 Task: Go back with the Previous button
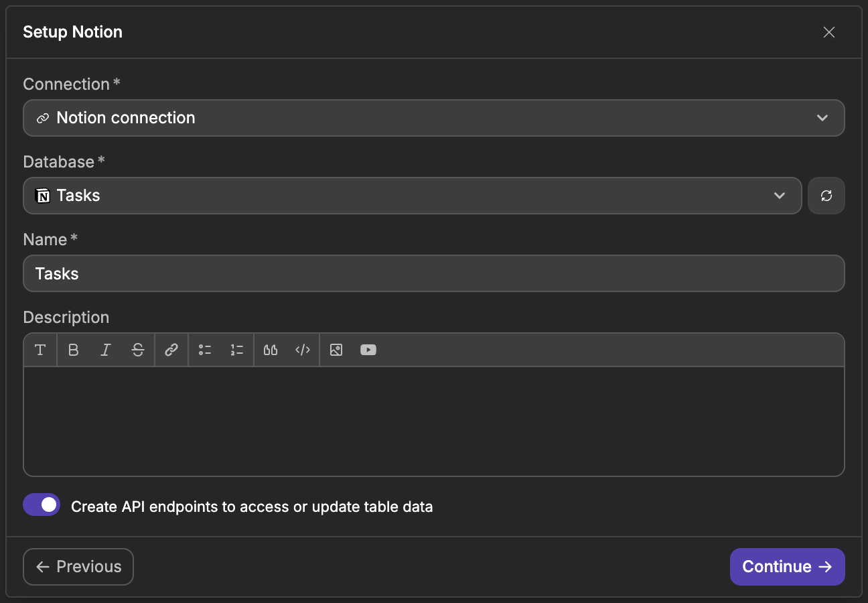pos(78,567)
